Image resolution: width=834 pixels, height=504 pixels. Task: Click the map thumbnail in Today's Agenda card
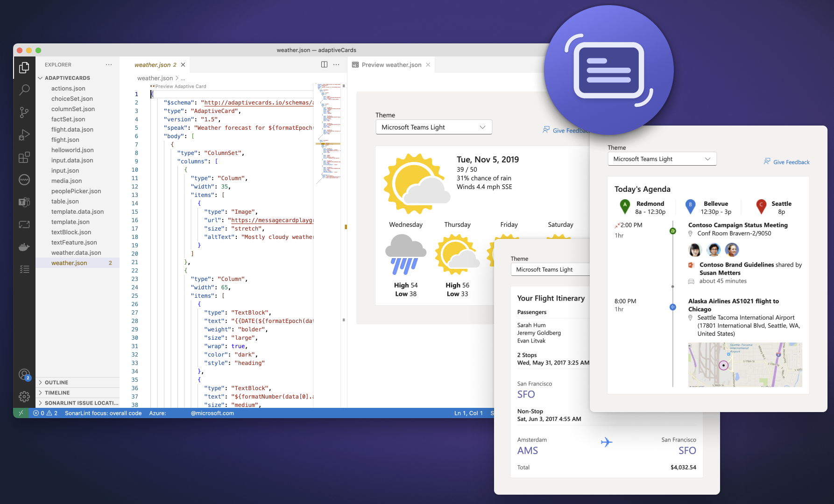pyautogui.click(x=745, y=364)
